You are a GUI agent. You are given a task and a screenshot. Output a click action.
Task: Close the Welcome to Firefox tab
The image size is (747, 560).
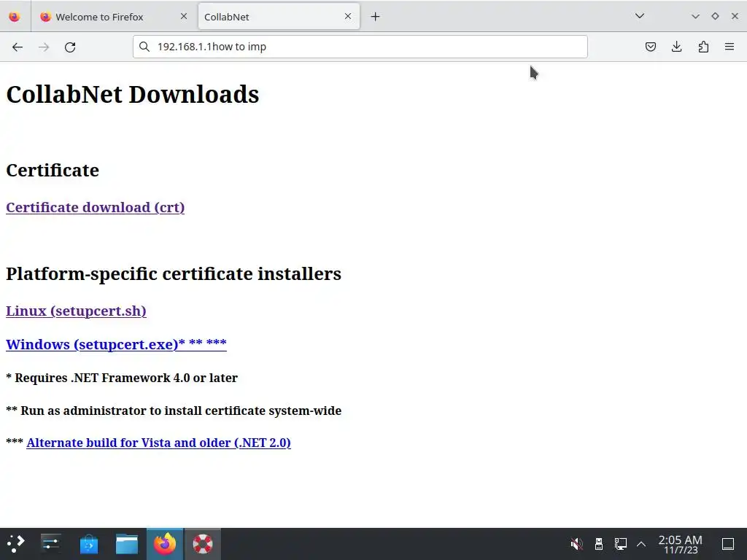(184, 16)
